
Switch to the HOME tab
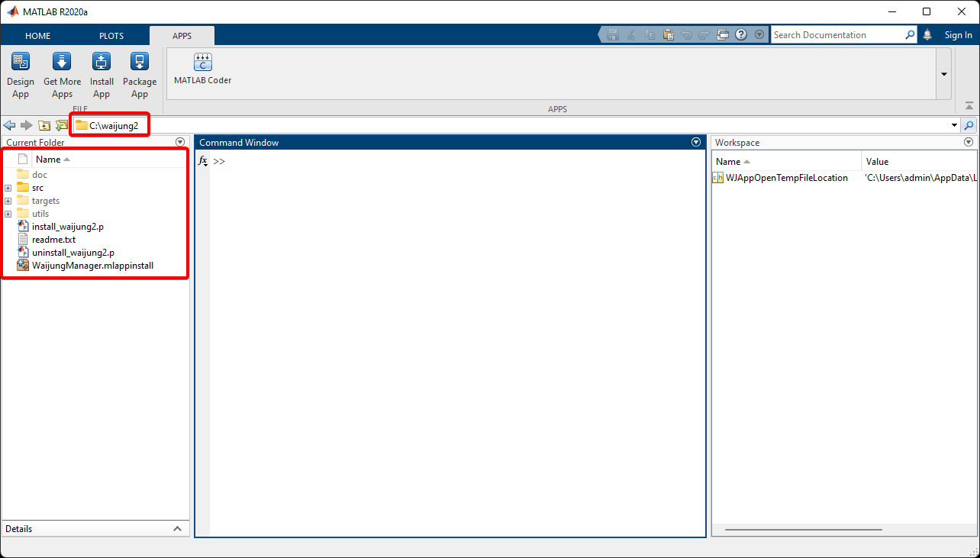coord(37,35)
